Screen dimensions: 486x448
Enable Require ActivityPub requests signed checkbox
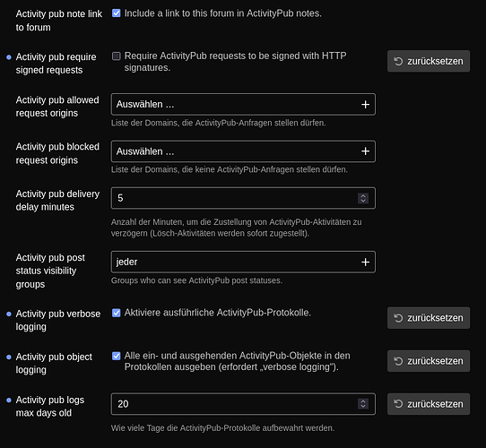[117, 56]
